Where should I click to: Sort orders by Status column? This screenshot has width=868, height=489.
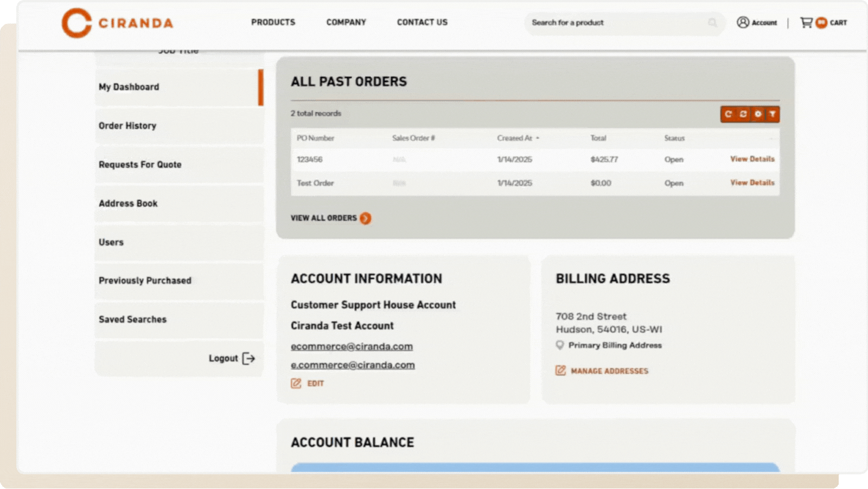click(x=674, y=138)
